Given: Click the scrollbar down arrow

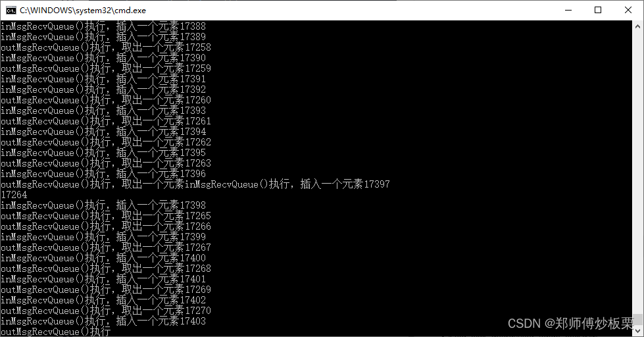Looking at the screenshot, I should coord(638,330).
